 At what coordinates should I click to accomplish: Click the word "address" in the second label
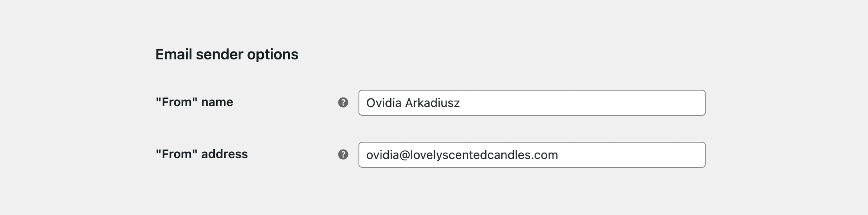coord(224,154)
